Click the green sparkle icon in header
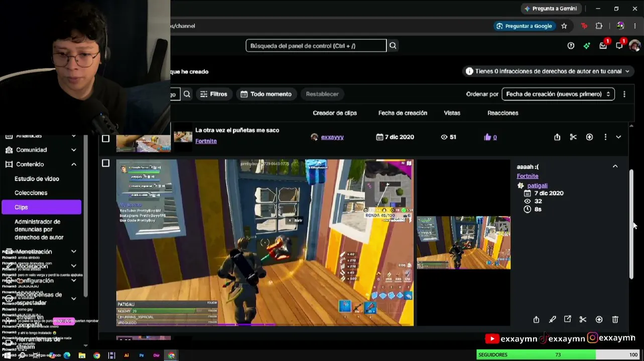Viewport: 644px width, 361px height. [587, 46]
